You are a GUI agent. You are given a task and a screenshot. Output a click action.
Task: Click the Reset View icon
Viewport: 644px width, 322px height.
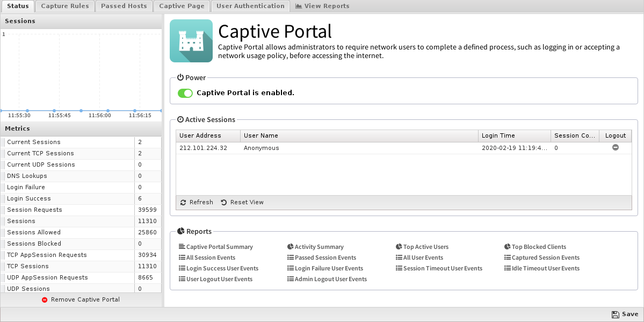click(x=224, y=202)
